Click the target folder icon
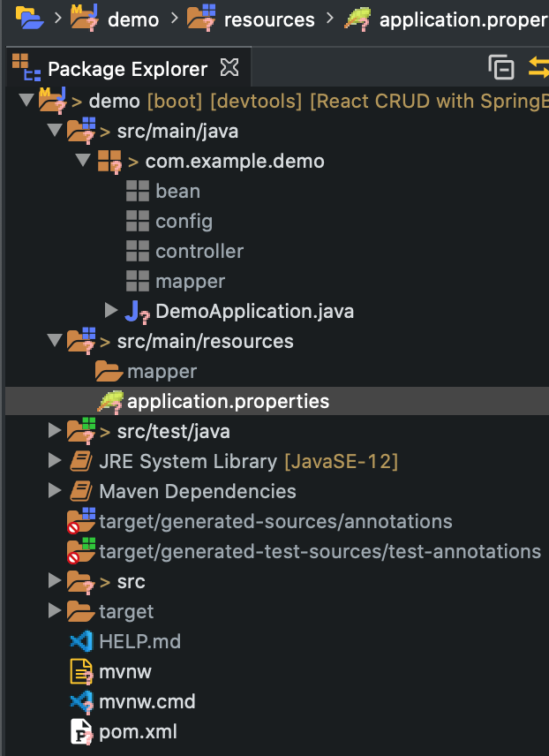This screenshot has width=549, height=756. click(81, 611)
